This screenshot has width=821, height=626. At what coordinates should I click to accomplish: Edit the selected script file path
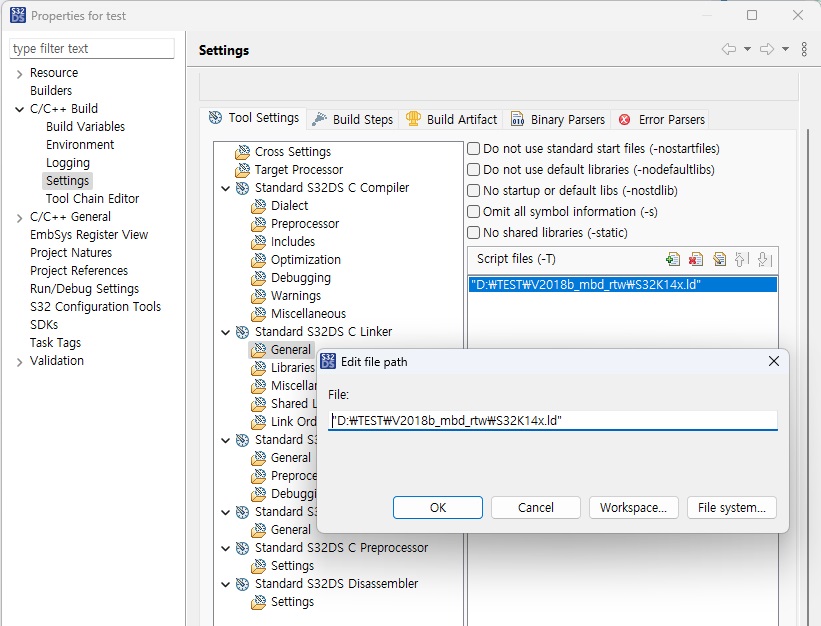719,259
